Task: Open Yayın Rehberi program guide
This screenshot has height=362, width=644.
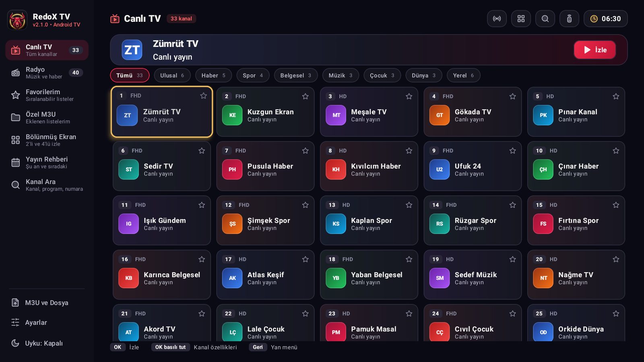Action: point(47,162)
